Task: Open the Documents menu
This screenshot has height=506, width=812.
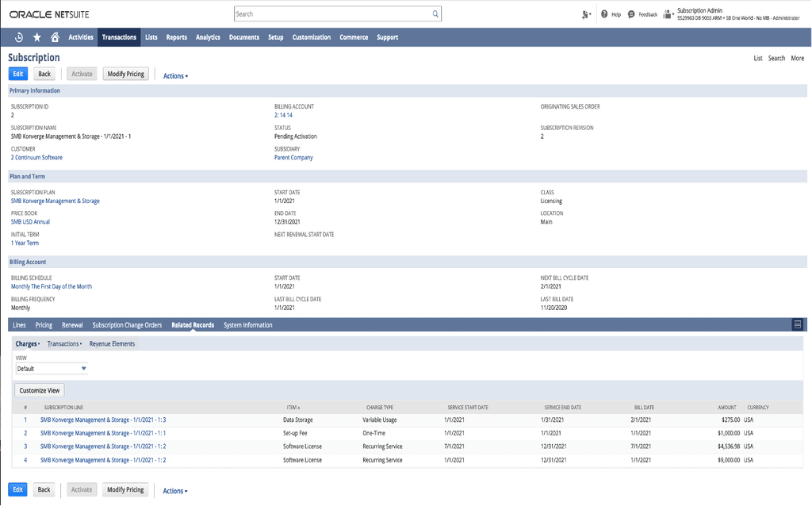Action: 244,37
